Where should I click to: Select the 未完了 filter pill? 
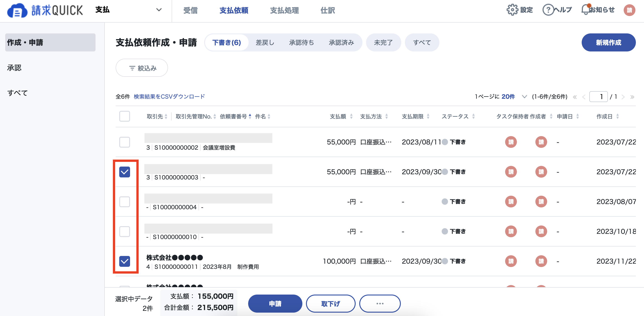tap(383, 42)
